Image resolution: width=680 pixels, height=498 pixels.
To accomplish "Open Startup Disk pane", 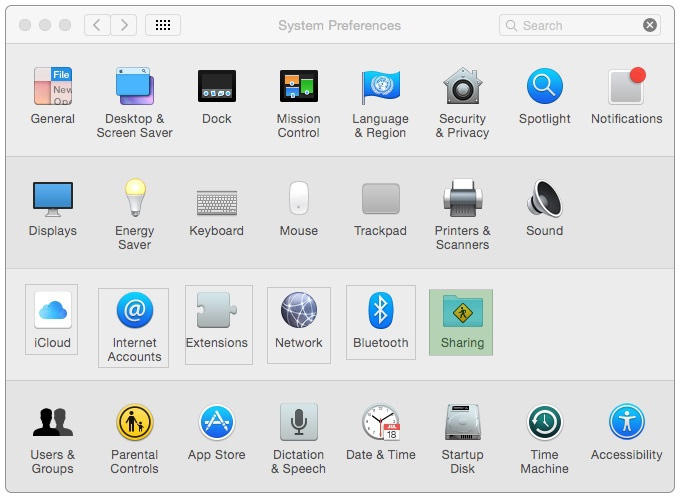I will [462, 439].
